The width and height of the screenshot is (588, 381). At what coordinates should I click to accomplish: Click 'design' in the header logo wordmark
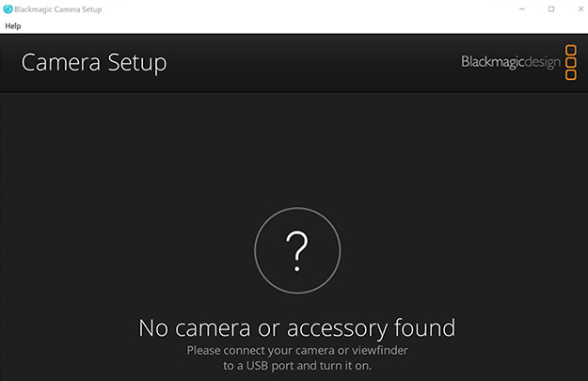pyautogui.click(x=540, y=62)
